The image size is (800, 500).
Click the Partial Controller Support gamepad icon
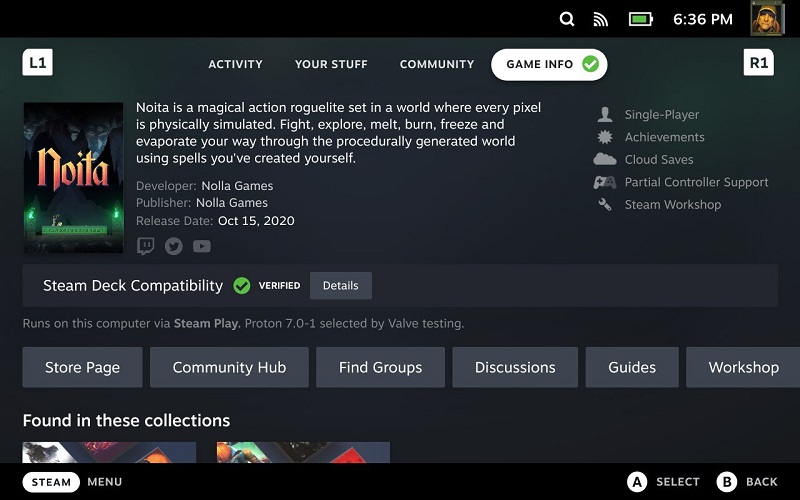tap(605, 182)
